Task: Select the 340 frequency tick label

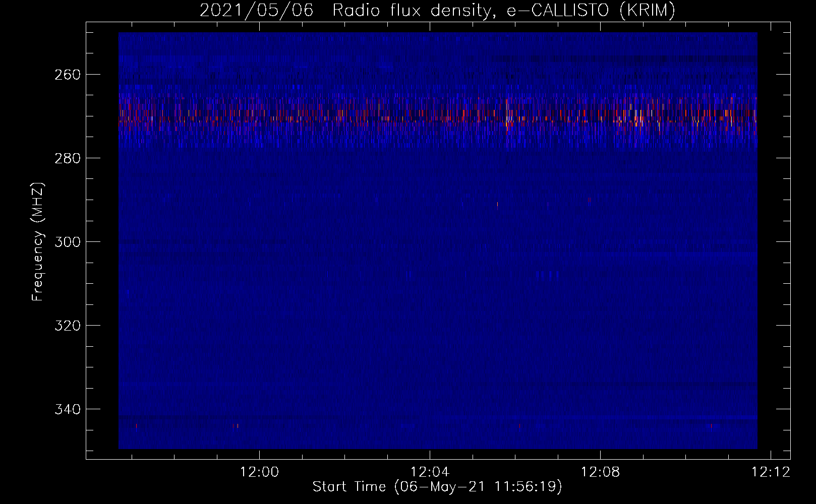Action: 68,409
